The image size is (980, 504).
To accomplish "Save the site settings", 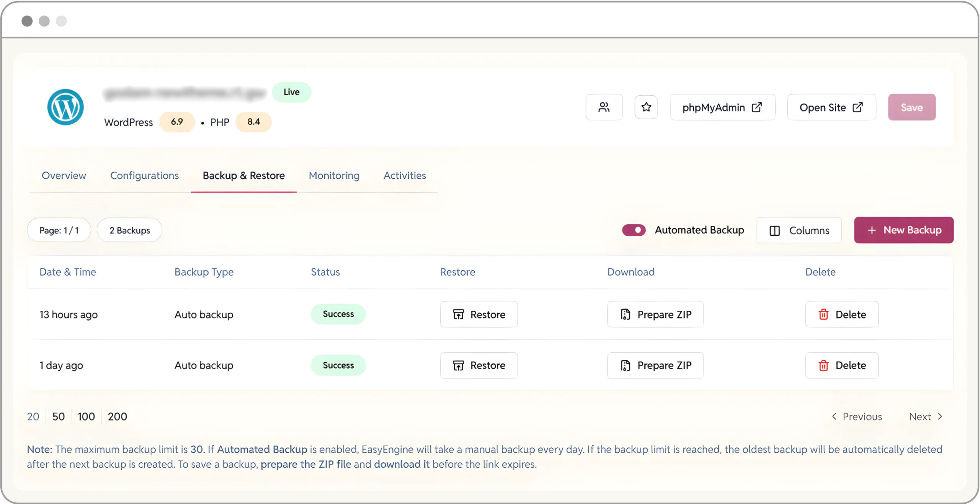I will click(x=911, y=107).
